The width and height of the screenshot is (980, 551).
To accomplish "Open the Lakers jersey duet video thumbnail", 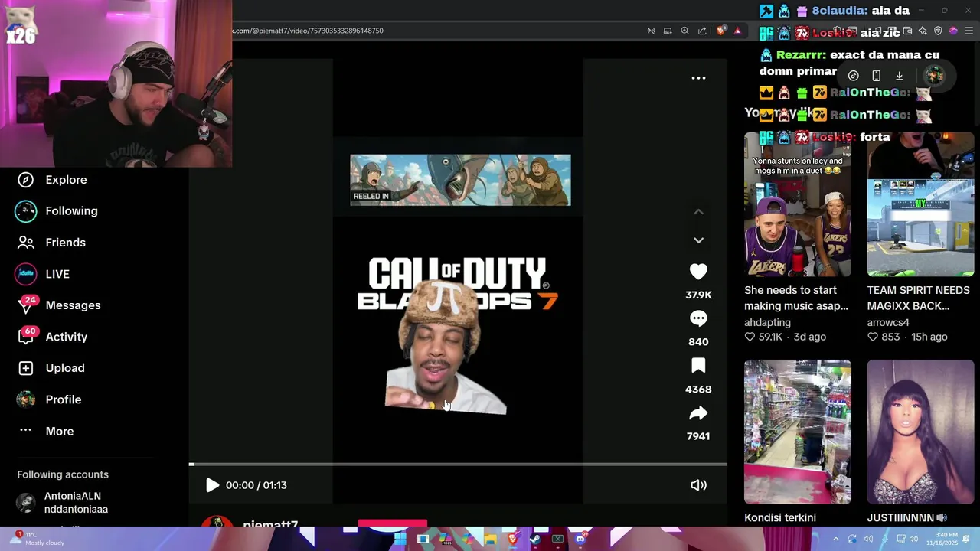I will pos(797,204).
